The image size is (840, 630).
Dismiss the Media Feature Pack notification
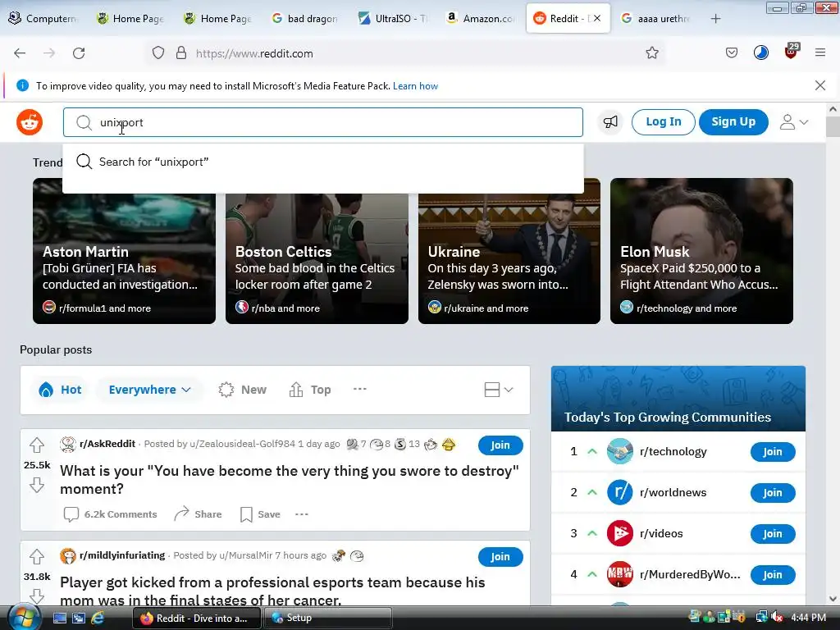tap(820, 85)
